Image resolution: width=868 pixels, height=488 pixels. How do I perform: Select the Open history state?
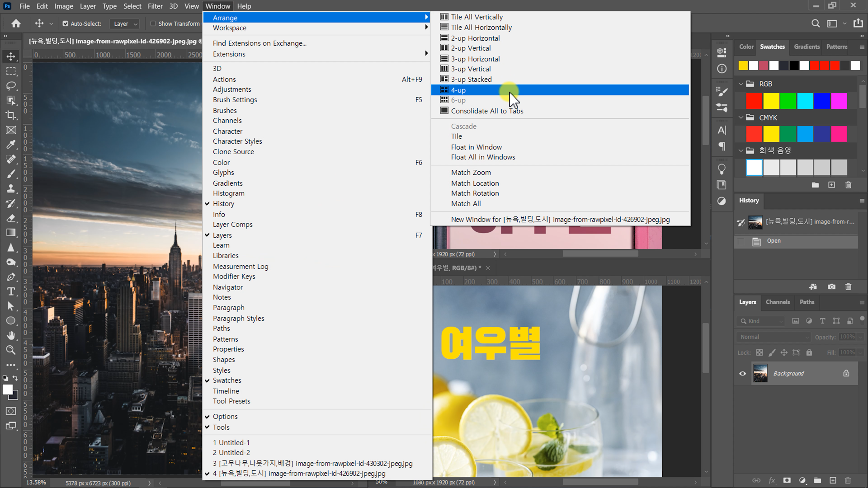coord(774,241)
